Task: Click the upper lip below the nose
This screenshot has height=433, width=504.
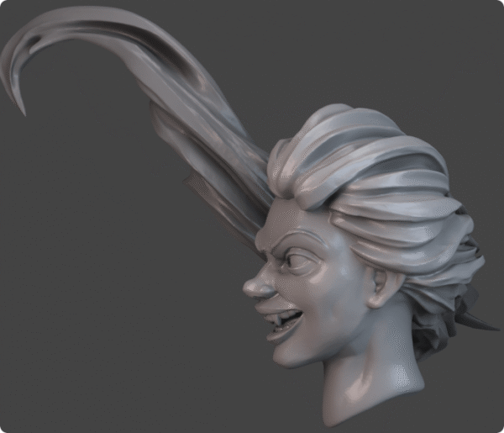Action: pyautogui.click(x=270, y=304)
